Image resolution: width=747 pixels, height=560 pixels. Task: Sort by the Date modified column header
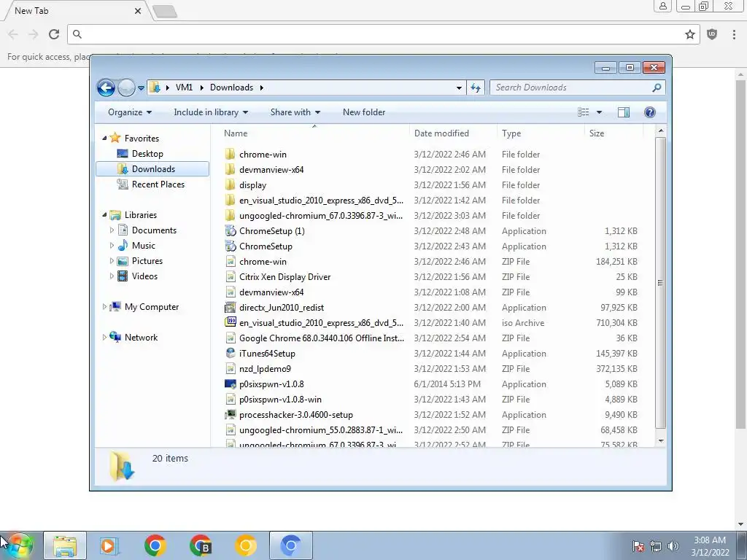[453, 133]
